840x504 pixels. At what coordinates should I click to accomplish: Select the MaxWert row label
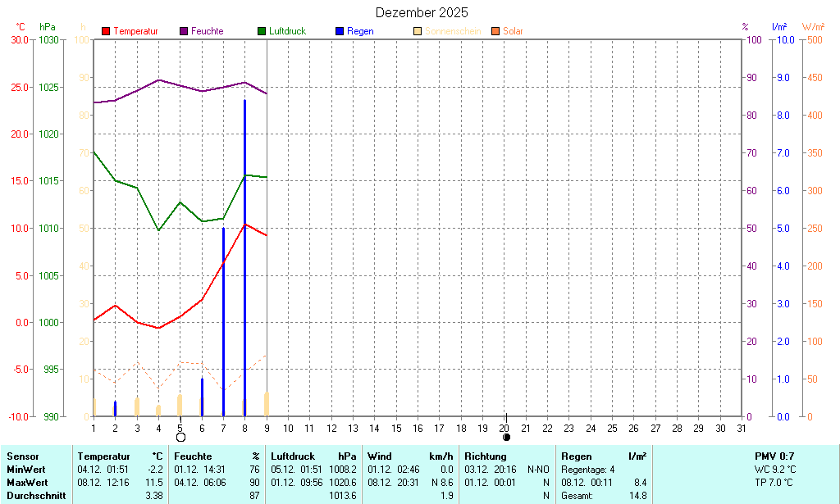click(x=27, y=483)
